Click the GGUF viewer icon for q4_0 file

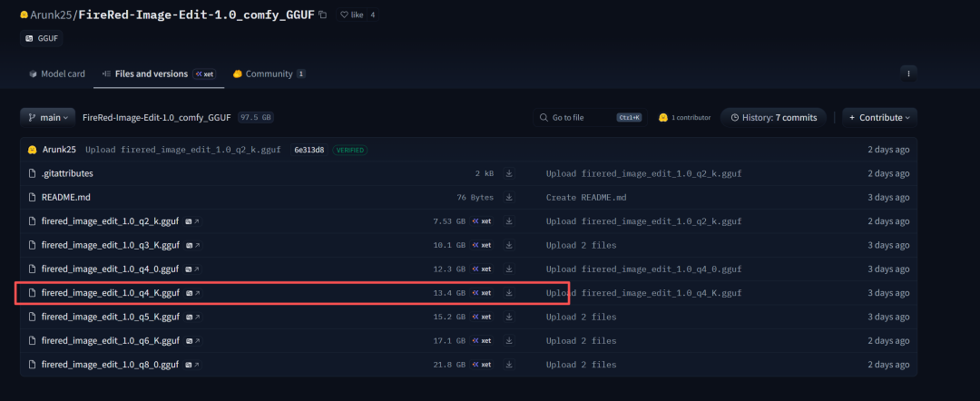point(193,269)
